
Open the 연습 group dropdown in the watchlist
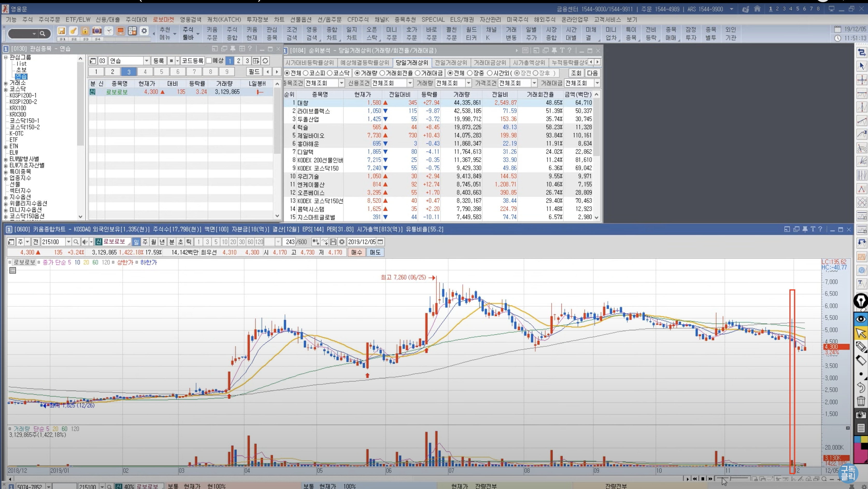point(147,61)
